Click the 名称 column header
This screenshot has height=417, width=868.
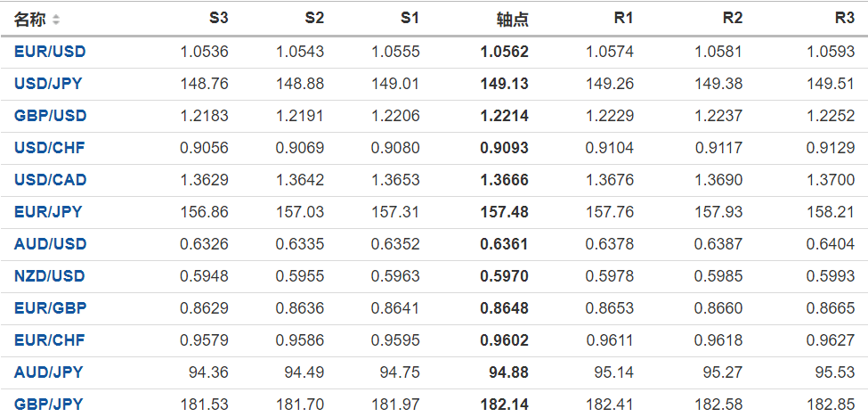click(x=30, y=19)
